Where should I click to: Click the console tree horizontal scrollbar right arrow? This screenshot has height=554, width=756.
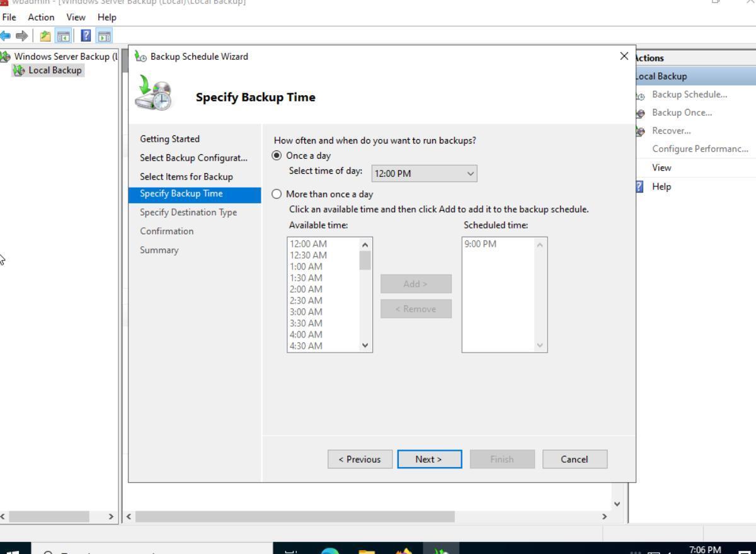coord(112,516)
